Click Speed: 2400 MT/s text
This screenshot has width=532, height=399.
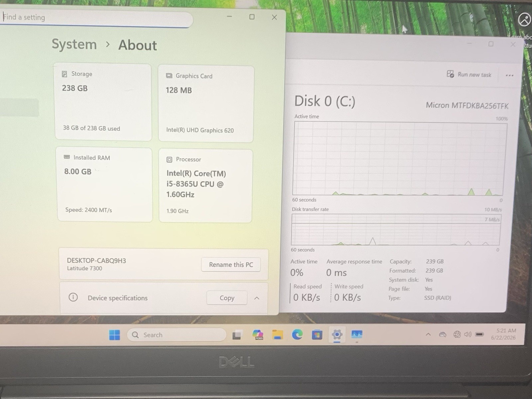tap(88, 210)
